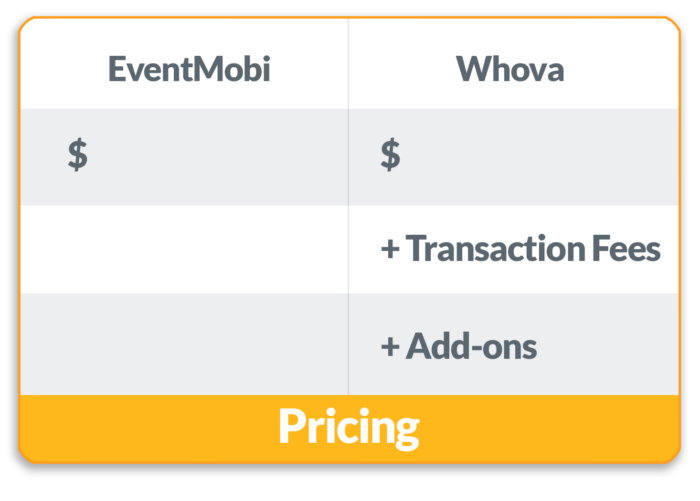Select the plus sign before Transaction Fees
The image size is (700, 501).
(x=390, y=249)
